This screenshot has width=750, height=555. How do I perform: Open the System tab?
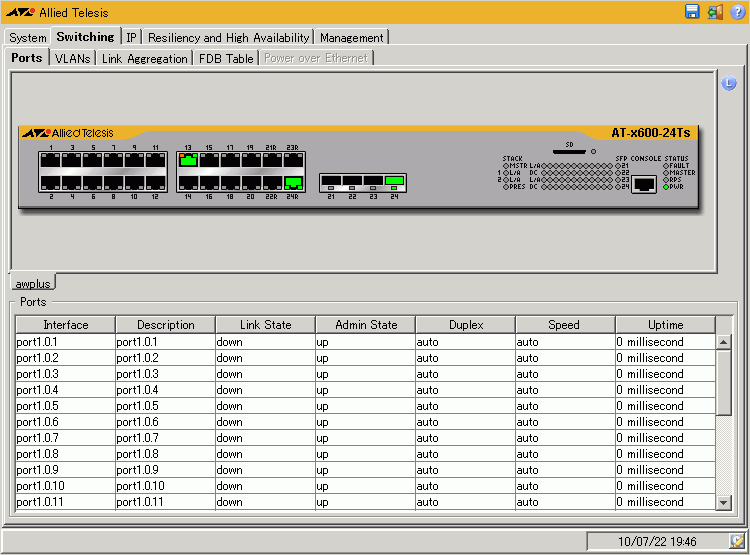point(28,37)
